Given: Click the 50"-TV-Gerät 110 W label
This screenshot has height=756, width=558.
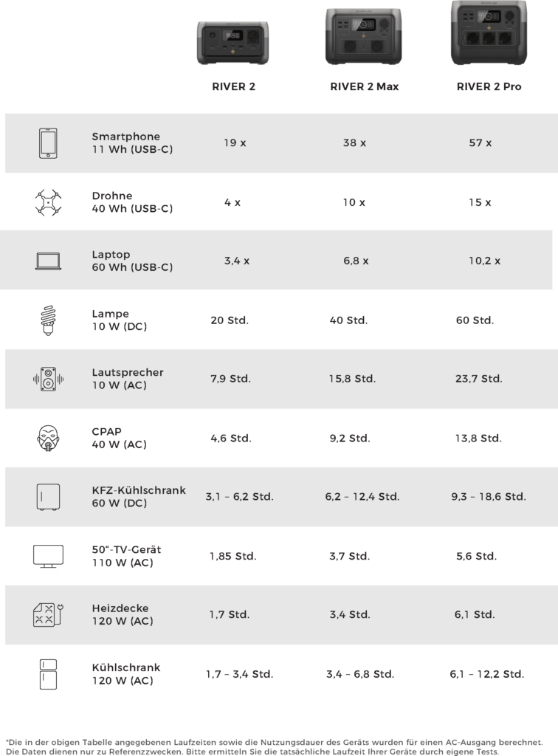Looking at the screenshot, I should (x=126, y=556).
